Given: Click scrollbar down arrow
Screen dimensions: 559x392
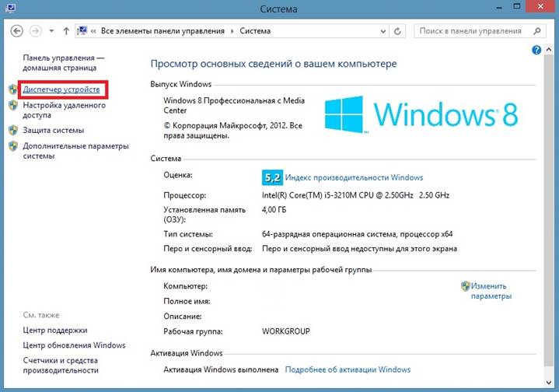Looking at the screenshot, I should click(x=549, y=383).
